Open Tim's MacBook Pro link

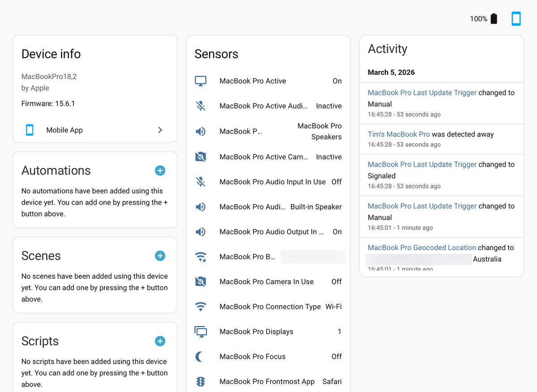pos(399,134)
